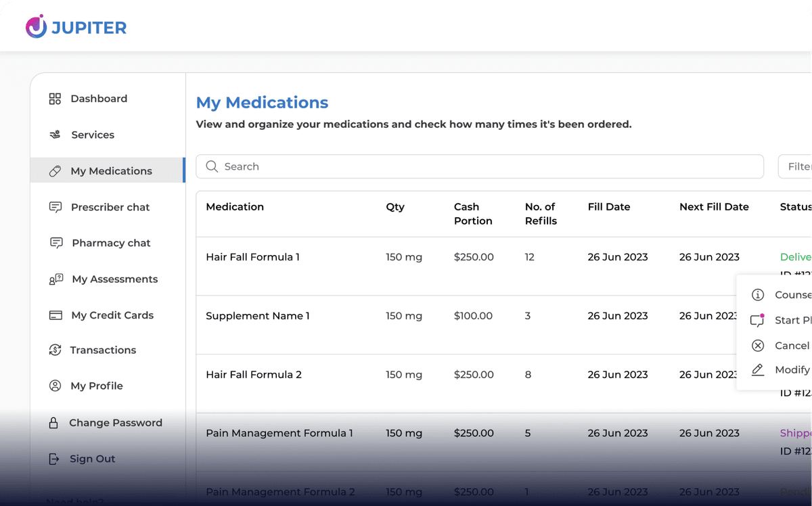Image resolution: width=812 pixels, height=506 pixels.
Task: Choose Cancel in the context menu
Action: [792, 346]
